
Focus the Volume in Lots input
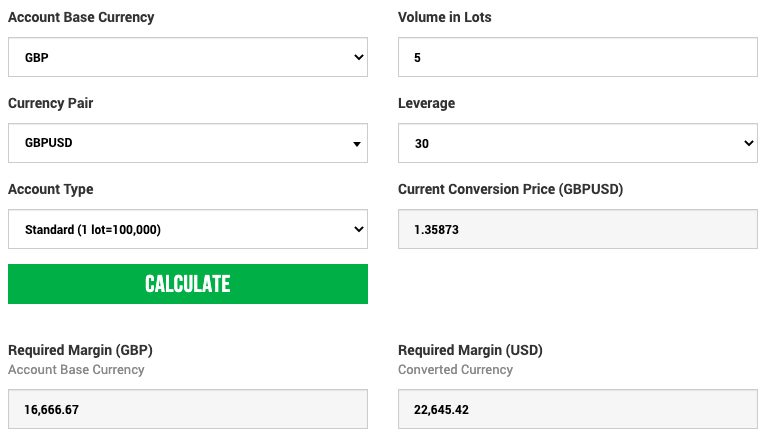pos(577,57)
